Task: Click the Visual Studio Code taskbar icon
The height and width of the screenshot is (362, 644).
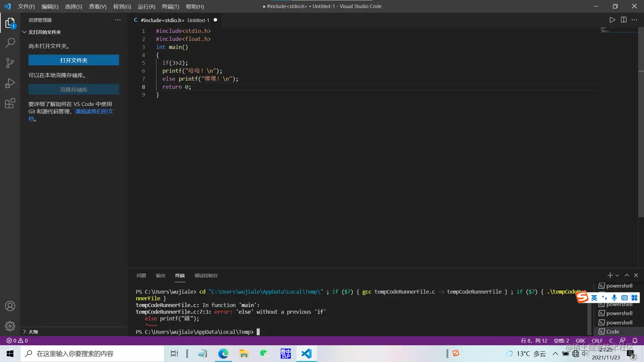Action: pos(306,353)
